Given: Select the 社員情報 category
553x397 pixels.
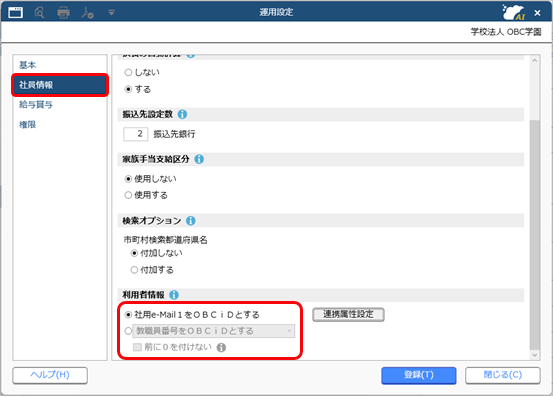Looking at the screenshot, I should coord(60,85).
